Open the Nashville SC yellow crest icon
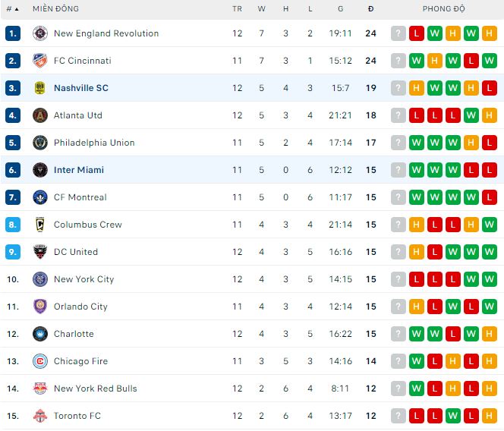Screen dimensions: 504x431 click(x=40, y=88)
